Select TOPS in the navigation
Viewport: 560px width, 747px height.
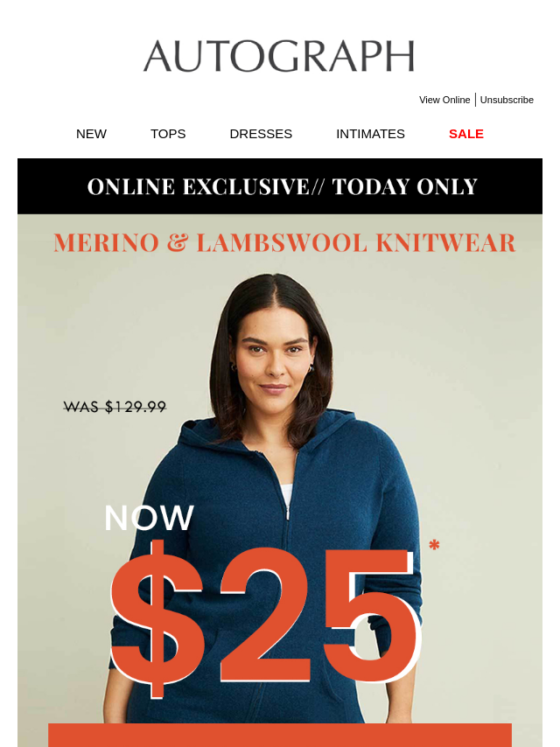(x=168, y=134)
